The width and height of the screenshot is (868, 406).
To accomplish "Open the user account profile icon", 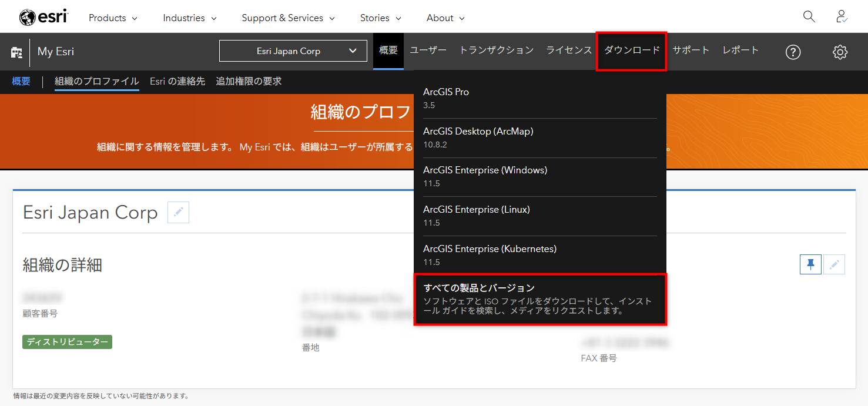I will click(x=842, y=16).
